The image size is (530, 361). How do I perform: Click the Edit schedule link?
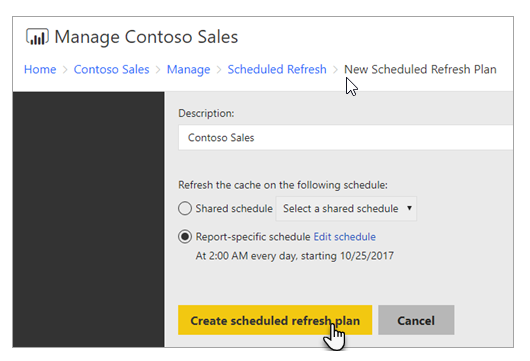point(344,237)
